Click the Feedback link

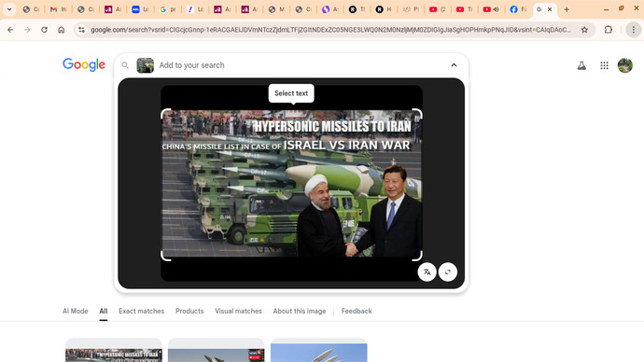pyautogui.click(x=357, y=311)
